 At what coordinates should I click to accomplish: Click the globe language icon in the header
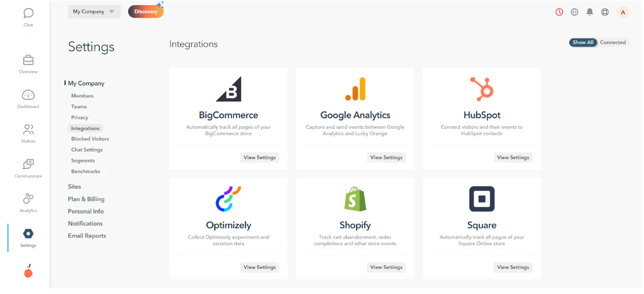574,12
